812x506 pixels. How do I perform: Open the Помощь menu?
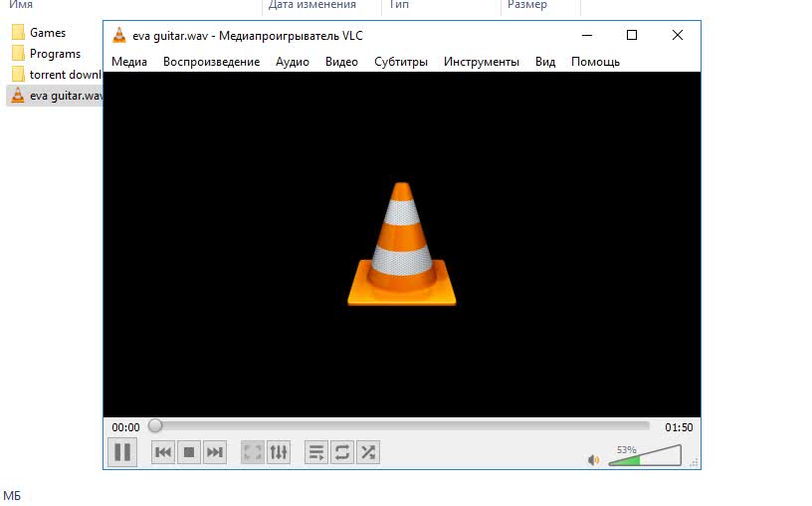(x=595, y=62)
